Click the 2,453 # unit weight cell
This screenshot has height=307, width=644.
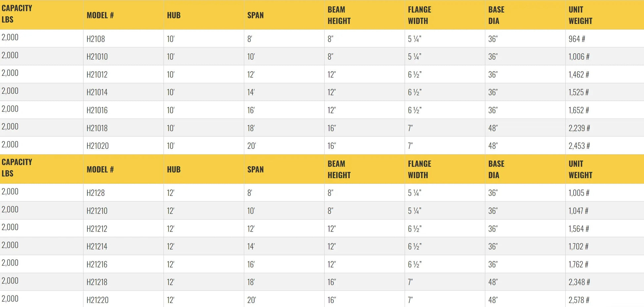point(579,146)
